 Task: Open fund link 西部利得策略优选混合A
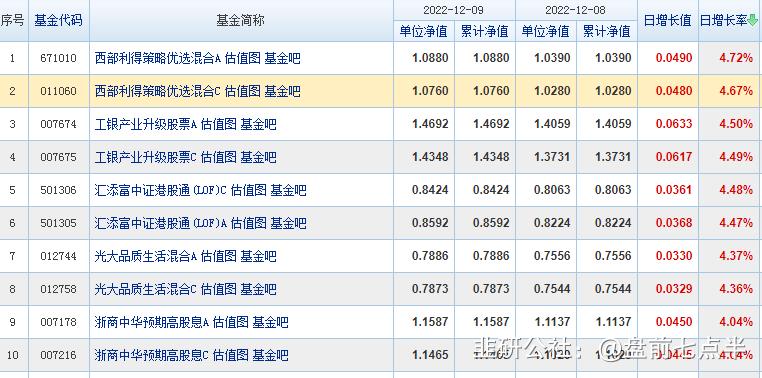(158, 58)
